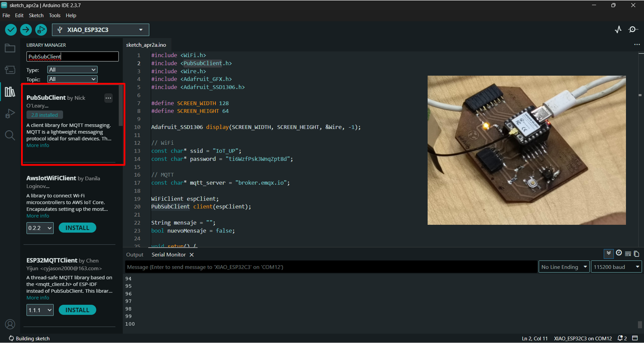Open the Boards Manager sidebar icon

pyautogui.click(x=10, y=70)
